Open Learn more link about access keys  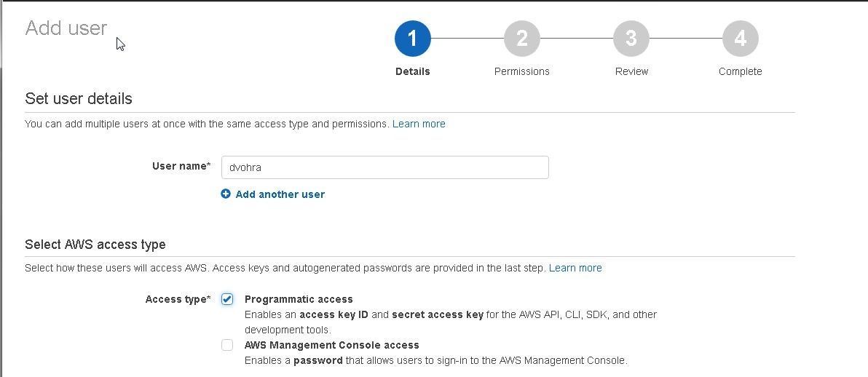coord(575,268)
